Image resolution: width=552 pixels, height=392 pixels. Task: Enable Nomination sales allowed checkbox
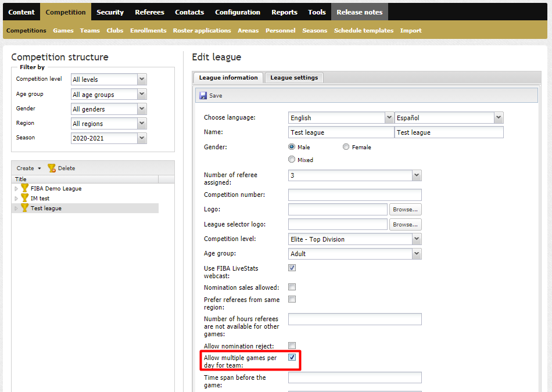[292, 287]
